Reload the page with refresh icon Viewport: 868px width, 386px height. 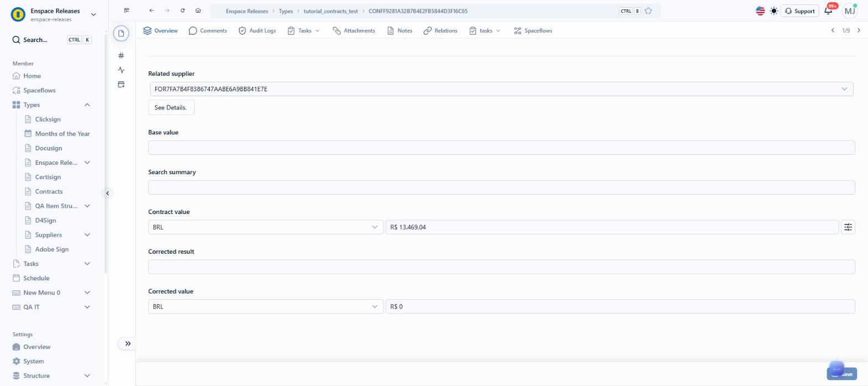coord(183,11)
